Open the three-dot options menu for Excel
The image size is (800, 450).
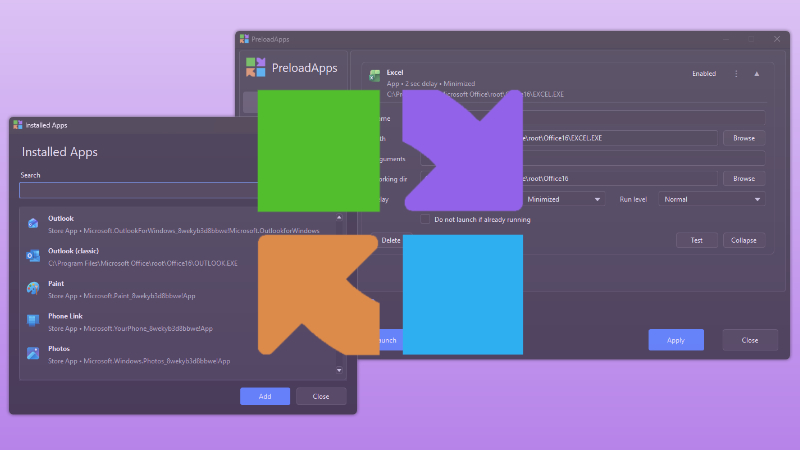(x=736, y=74)
